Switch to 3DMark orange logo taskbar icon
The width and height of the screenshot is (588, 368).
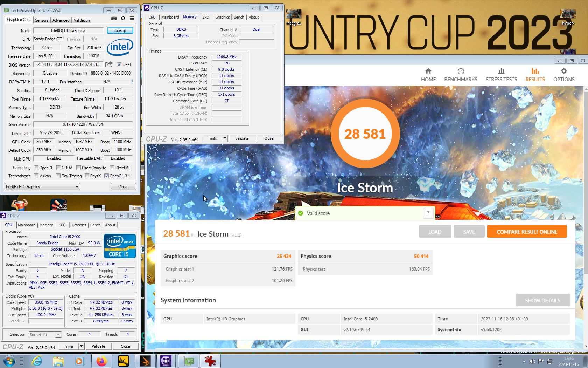pyautogui.click(x=145, y=361)
